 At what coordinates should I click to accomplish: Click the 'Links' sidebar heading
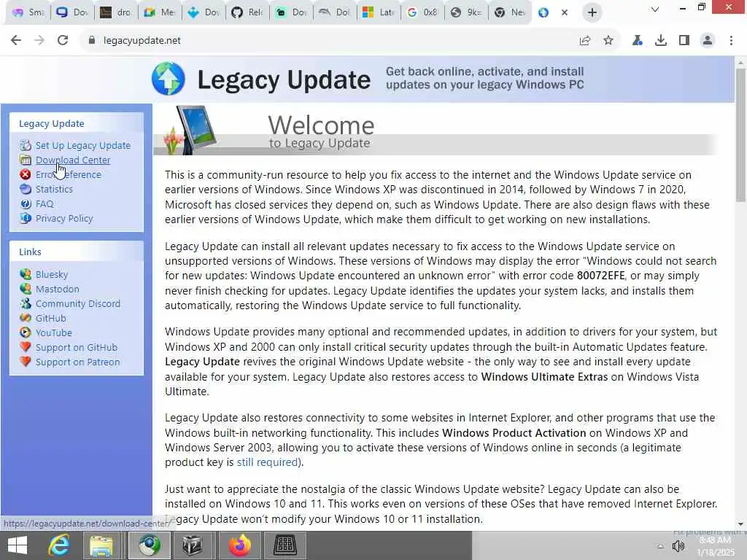(30, 252)
